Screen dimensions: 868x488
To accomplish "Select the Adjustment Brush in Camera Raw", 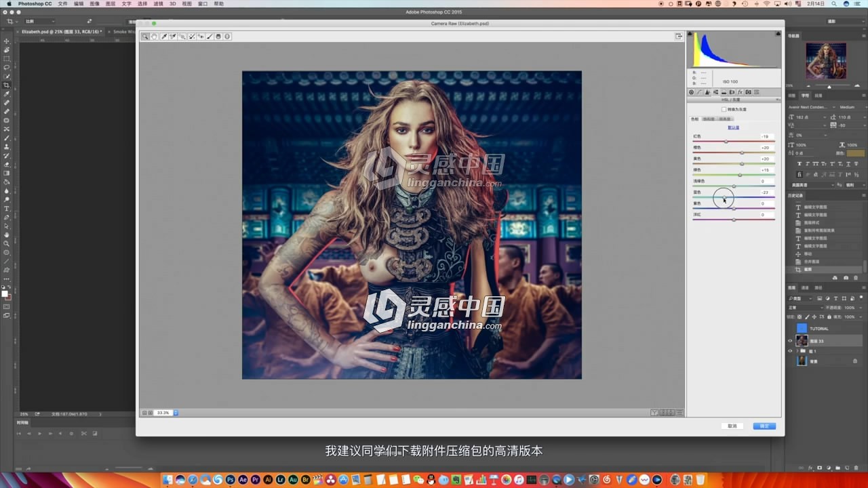I will (x=209, y=37).
